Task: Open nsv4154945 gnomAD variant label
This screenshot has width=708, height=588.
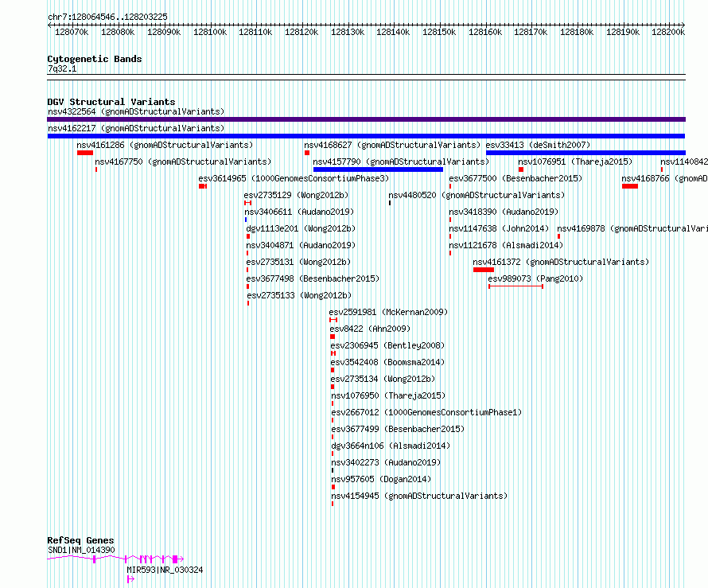Action: (x=419, y=496)
